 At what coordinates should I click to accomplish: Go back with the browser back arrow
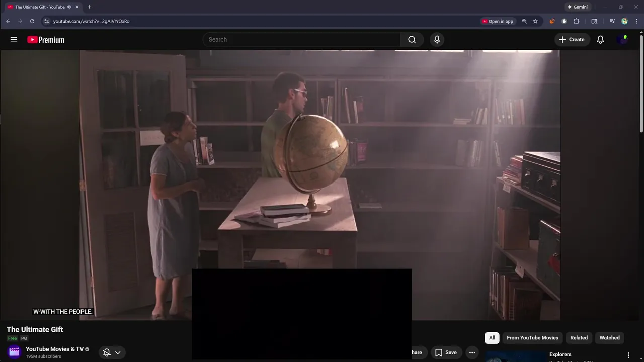8,21
